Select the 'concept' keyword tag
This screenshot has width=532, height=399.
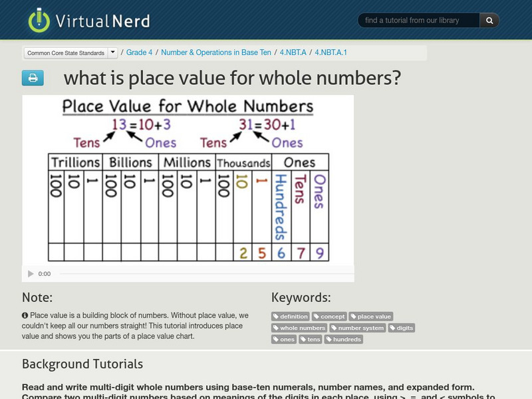(x=330, y=317)
